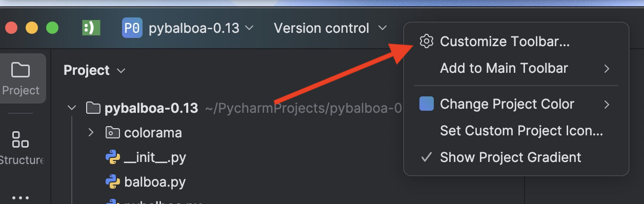644x204 pixels.
Task: Open the Structure tool window icon
Action: (x=21, y=148)
